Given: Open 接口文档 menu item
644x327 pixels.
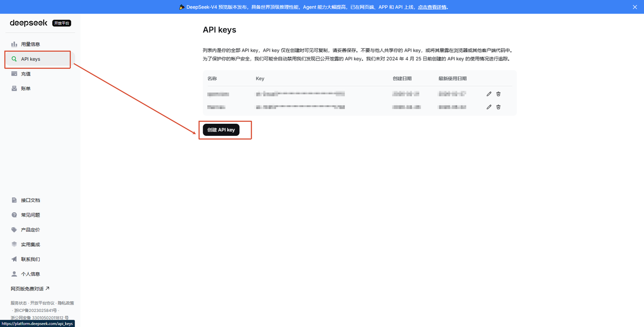Looking at the screenshot, I should (x=40, y=200).
